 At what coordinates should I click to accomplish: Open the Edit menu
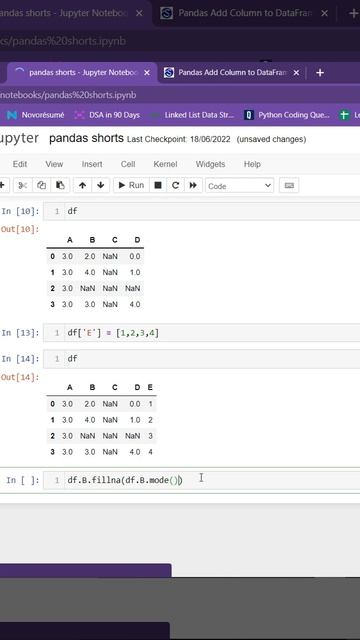pos(20,164)
